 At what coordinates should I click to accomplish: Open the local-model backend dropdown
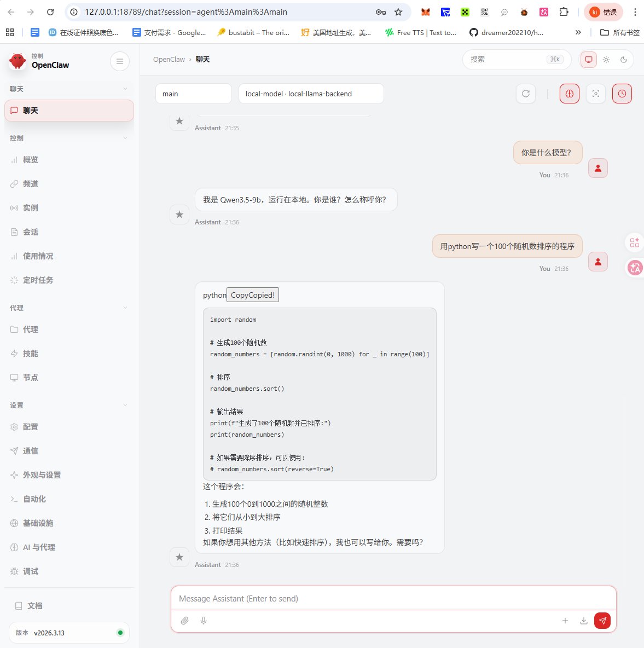[311, 94]
